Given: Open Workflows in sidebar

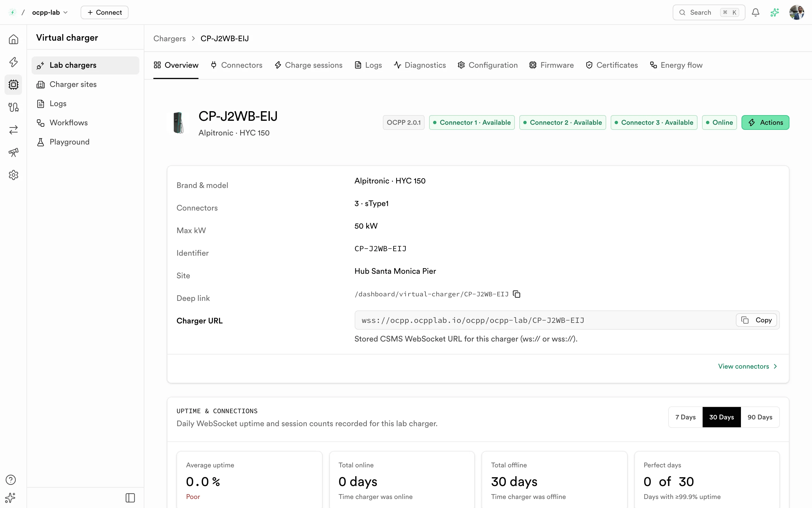Looking at the screenshot, I should (85, 123).
